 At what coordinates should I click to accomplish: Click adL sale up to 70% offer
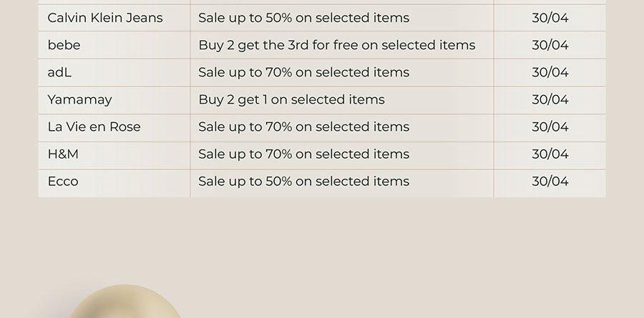coord(304,72)
